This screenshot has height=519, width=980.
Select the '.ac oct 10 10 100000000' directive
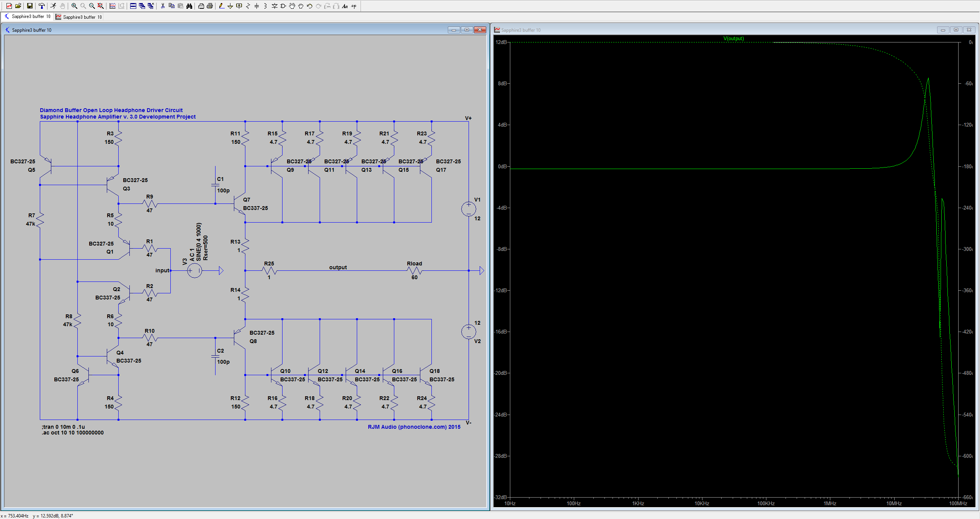(73, 433)
